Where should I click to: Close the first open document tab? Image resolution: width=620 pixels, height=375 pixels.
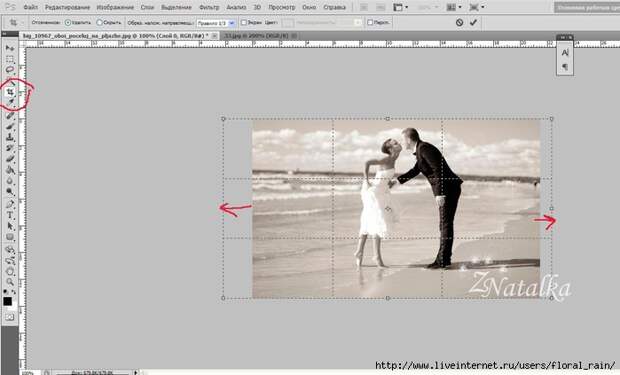[x=214, y=36]
